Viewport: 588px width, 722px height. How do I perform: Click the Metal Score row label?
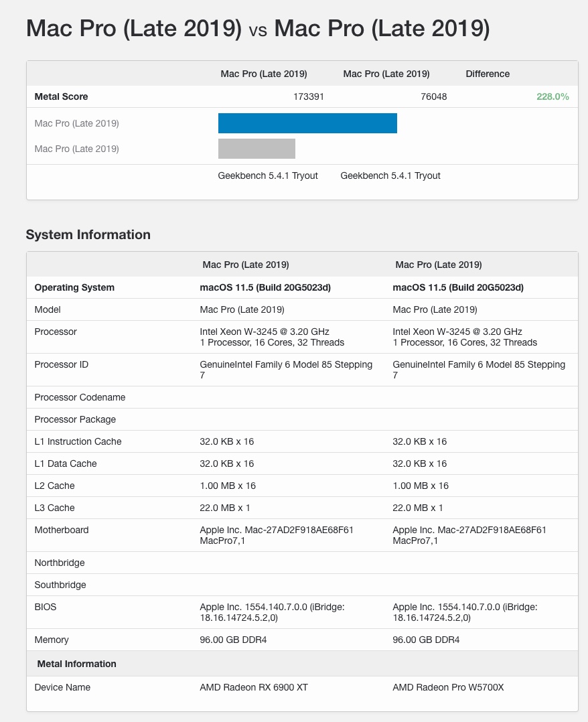pyautogui.click(x=61, y=96)
